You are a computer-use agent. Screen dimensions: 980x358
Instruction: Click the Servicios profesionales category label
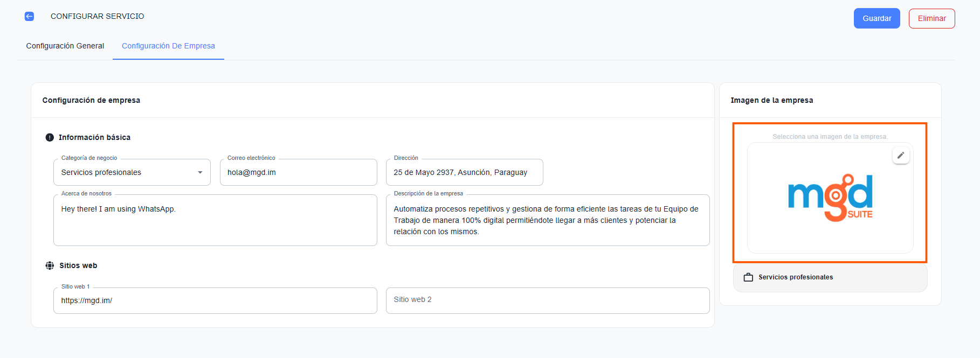pos(796,277)
